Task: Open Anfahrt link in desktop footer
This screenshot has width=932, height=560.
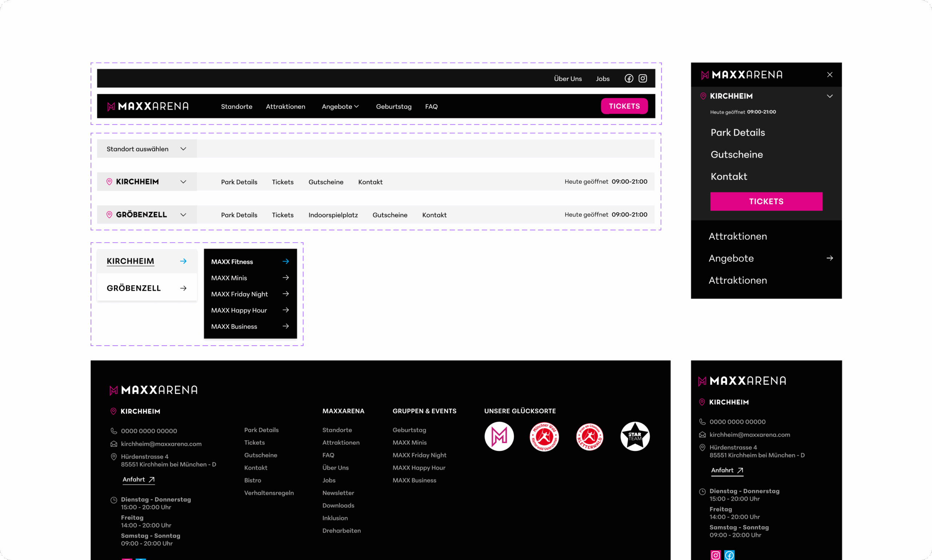Action: [x=139, y=480]
